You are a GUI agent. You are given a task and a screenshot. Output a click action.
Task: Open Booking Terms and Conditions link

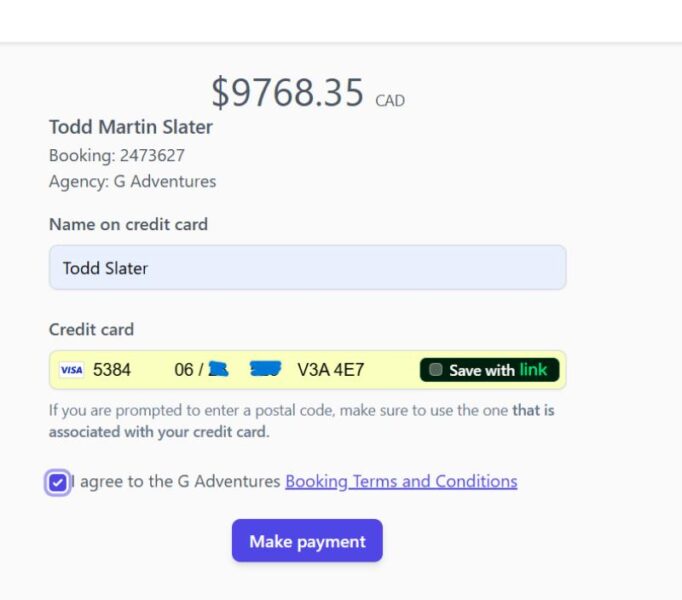point(401,481)
